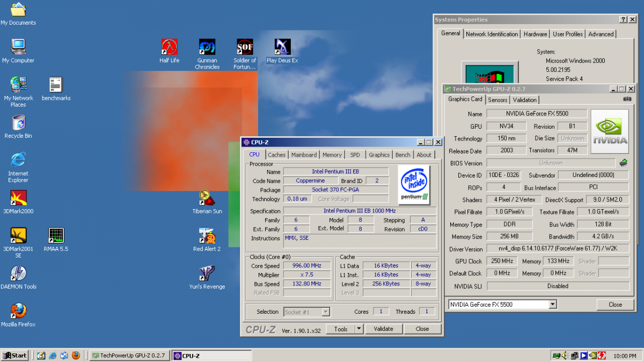Open the Recycle Bin desktop icon

tap(18, 123)
